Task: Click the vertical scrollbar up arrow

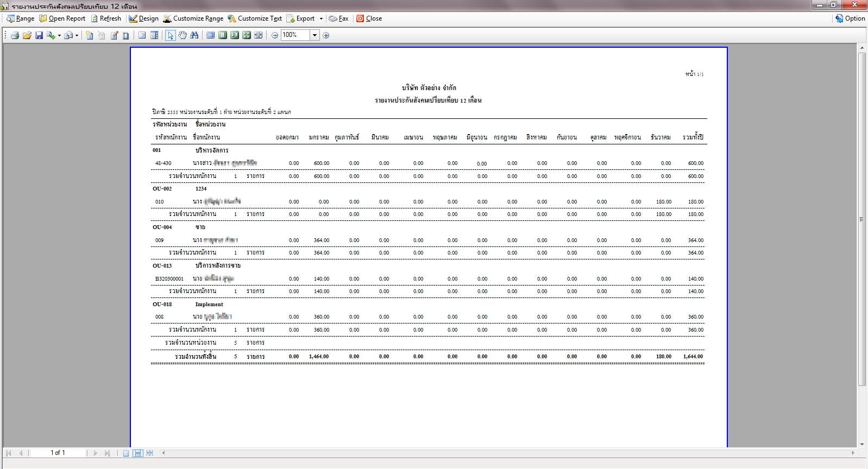Action: [862, 48]
